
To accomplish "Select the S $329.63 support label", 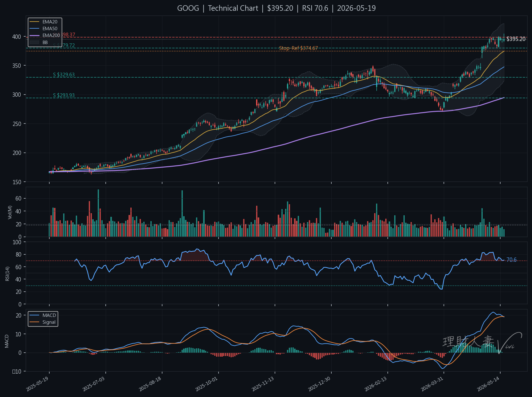I will (x=64, y=75).
